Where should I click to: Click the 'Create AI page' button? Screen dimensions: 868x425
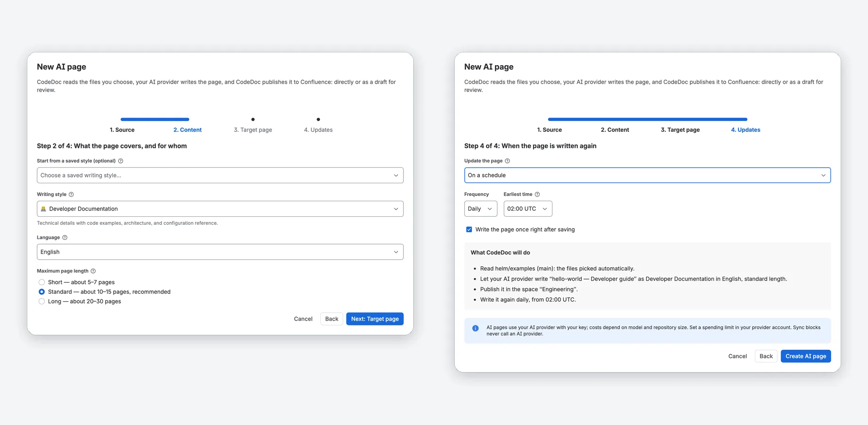806,356
